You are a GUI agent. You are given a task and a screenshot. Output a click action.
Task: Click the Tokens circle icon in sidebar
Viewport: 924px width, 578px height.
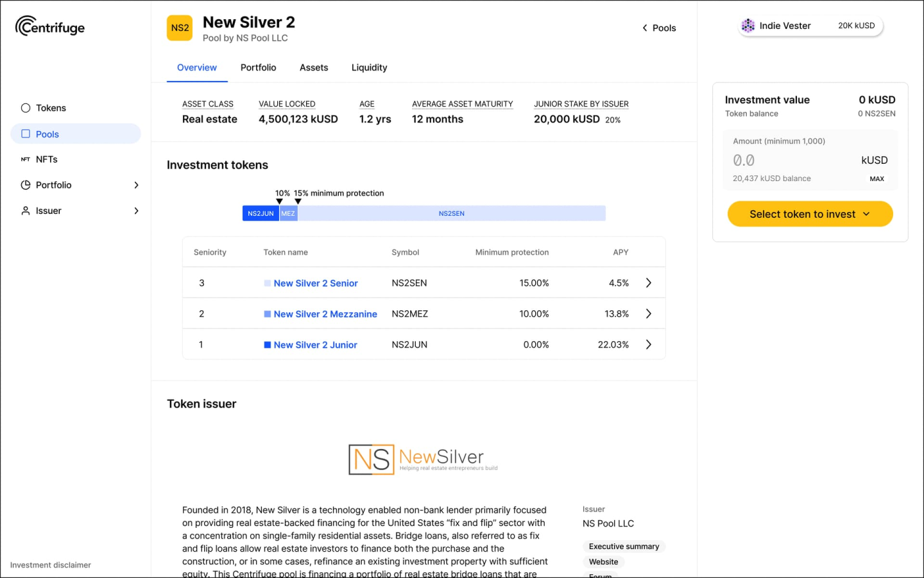[x=26, y=108]
